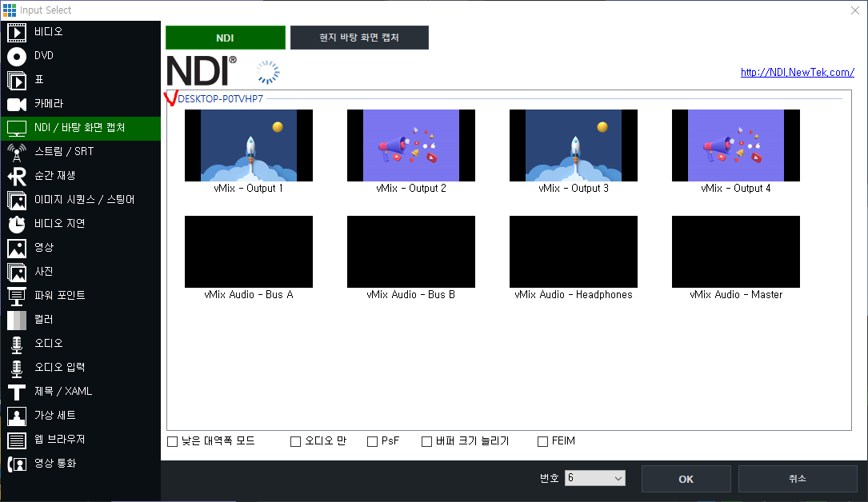Open the 웹 브라우저 page icon
The height and width of the screenshot is (502, 868).
click(17, 440)
